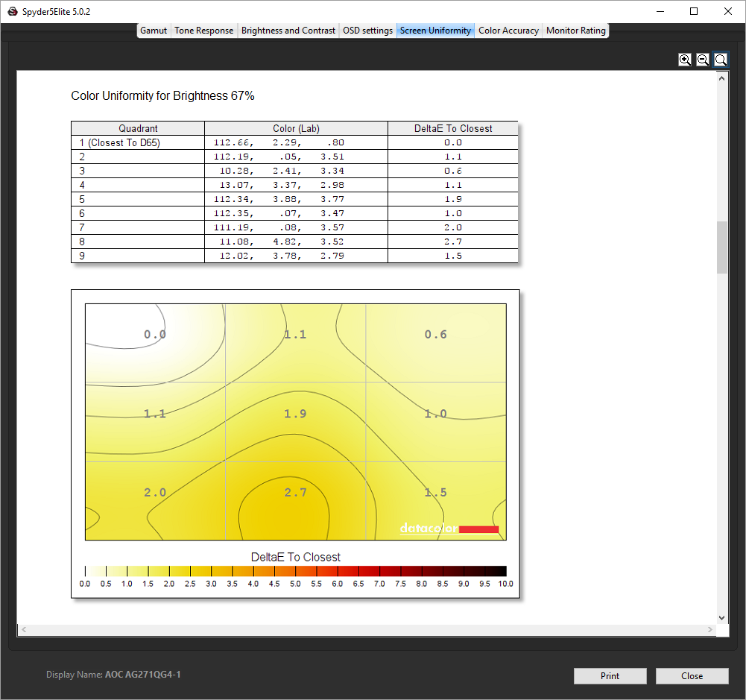Viewport: 746px width, 700px height.
Task: Click the Display Name AOC AG271QG4-1 text
Action: pos(113,675)
